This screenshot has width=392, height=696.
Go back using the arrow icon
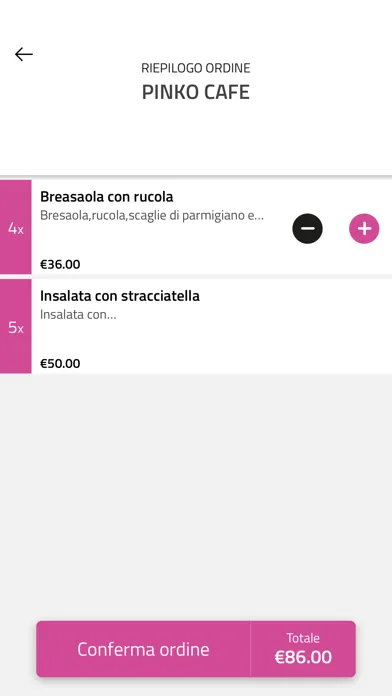(x=24, y=54)
